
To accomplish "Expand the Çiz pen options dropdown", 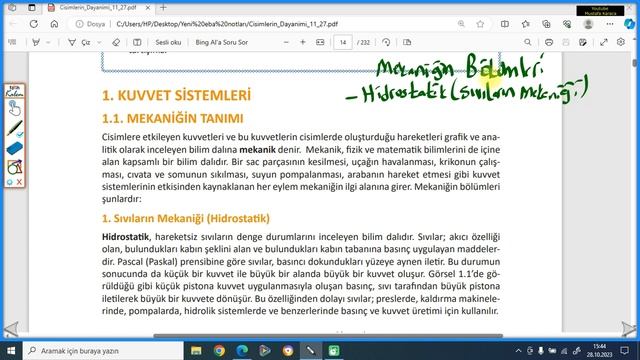I will pos(99,42).
